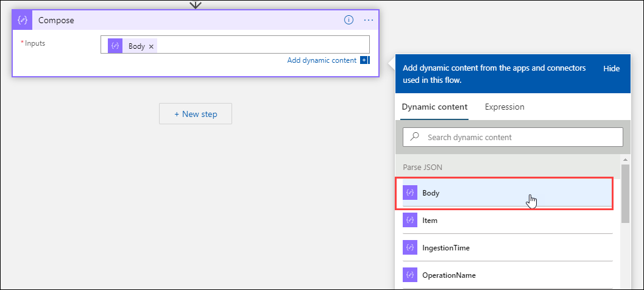Click the icon next to Item

(410, 221)
